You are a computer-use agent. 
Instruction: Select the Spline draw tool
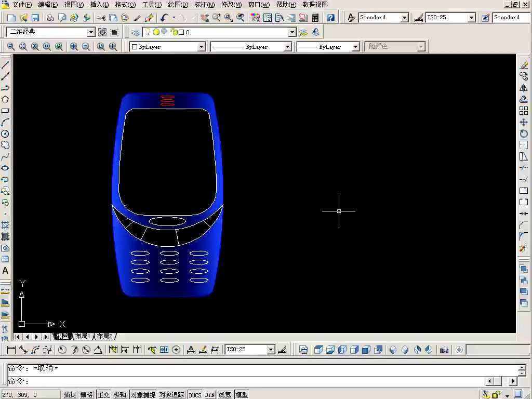(x=5, y=157)
